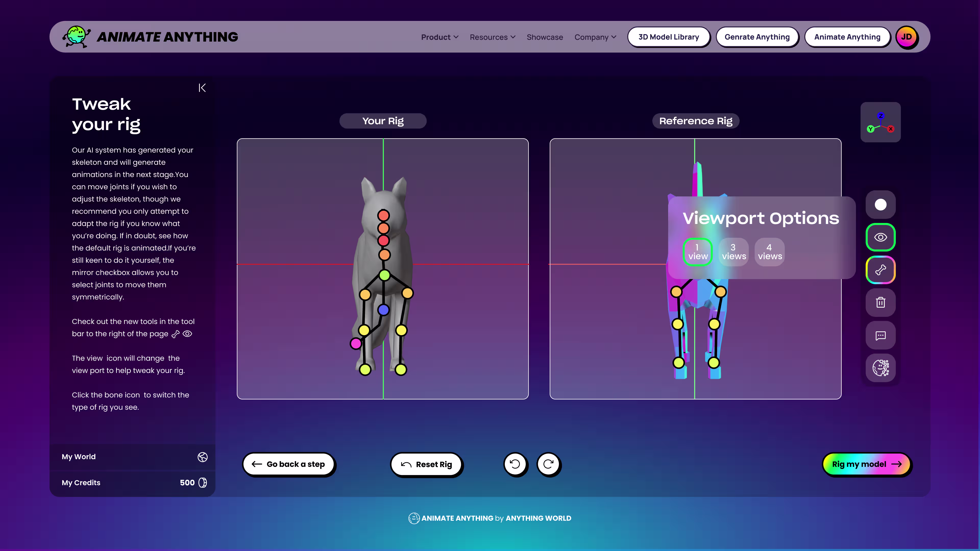Viewport: 980px width, 551px height.
Task: Open the Company menu
Action: [x=595, y=37]
